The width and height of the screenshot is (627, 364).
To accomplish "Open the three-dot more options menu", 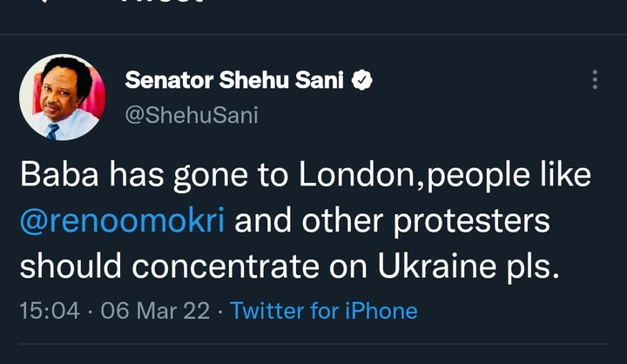I will 595,80.
